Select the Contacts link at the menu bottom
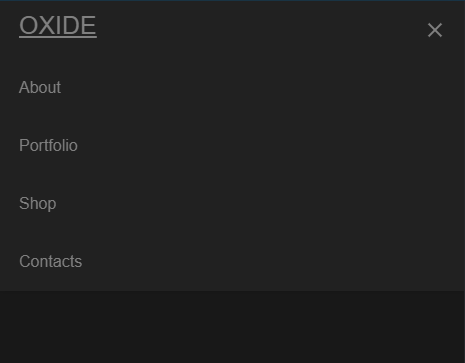Viewport: 465px width, 363px height. click(50, 261)
